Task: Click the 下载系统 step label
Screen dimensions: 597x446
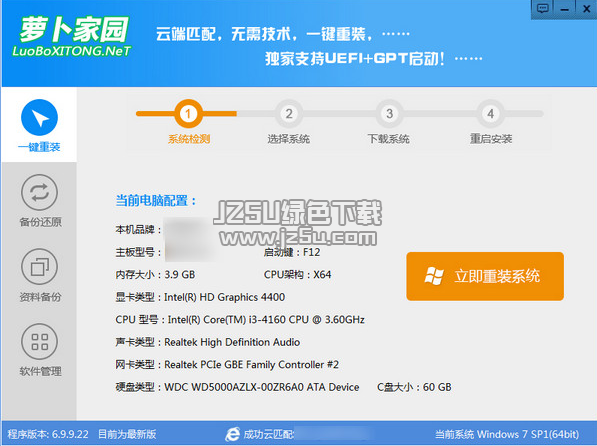Action: 388,139
